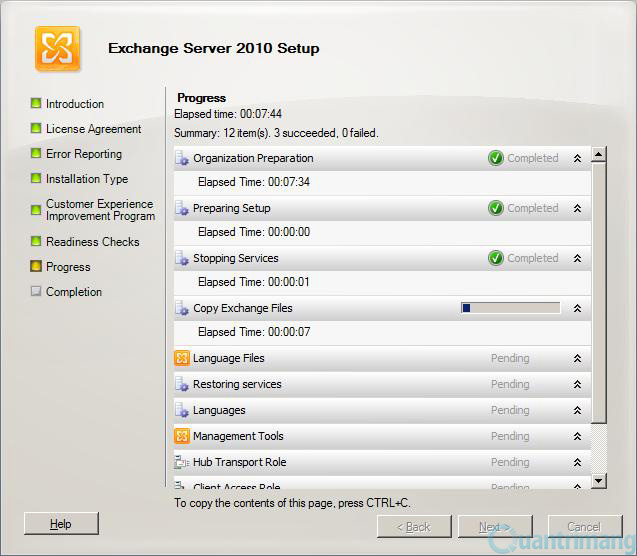Click the scrollbar down arrow

click(x=598, y=481)
